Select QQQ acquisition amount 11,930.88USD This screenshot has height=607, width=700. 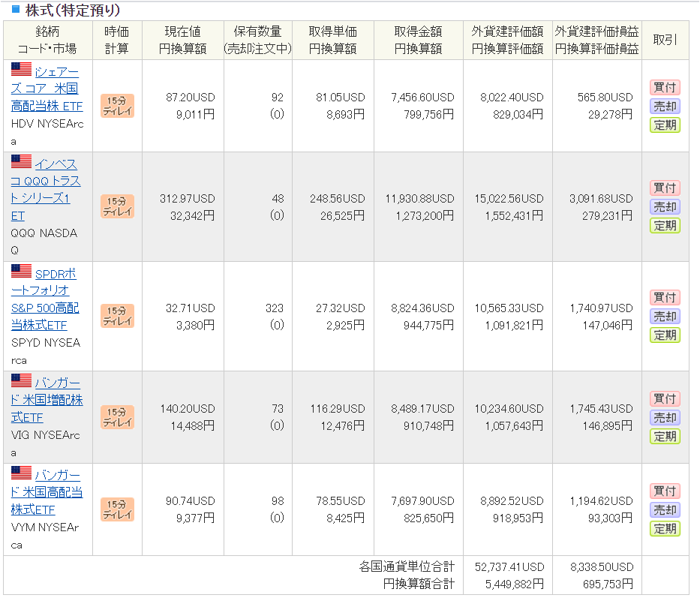click(419, 199)
